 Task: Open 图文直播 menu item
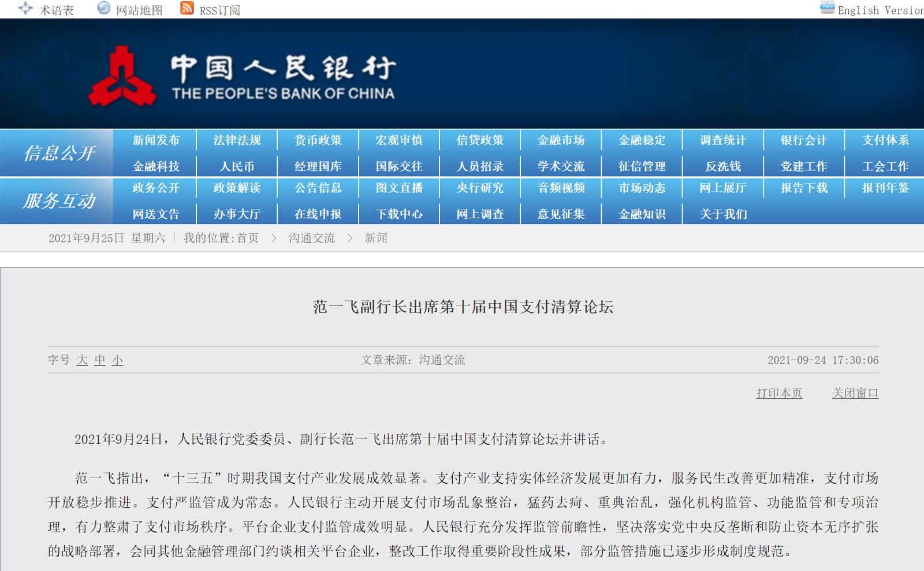coord(399,188)
